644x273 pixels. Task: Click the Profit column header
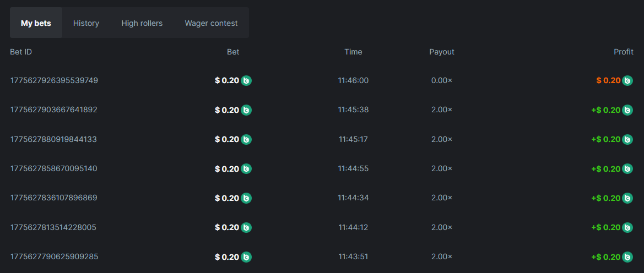pos(623,52)
